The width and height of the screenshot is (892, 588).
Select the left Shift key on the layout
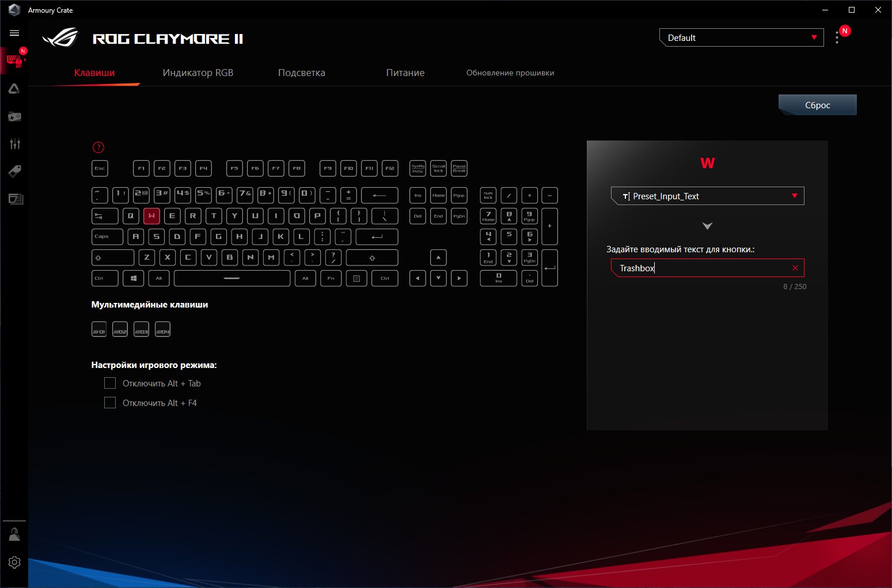pos(113,257)
